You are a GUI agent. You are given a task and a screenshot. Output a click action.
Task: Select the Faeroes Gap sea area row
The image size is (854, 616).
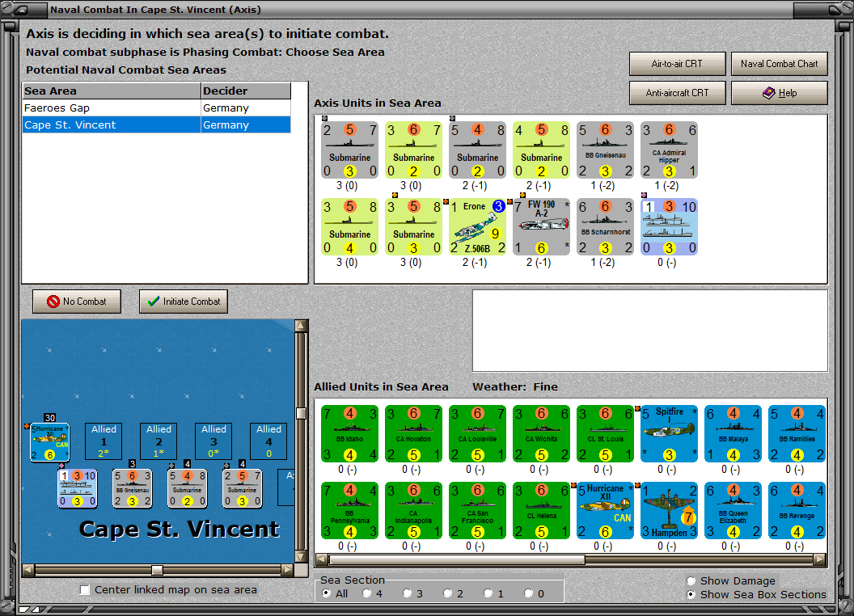156,108
